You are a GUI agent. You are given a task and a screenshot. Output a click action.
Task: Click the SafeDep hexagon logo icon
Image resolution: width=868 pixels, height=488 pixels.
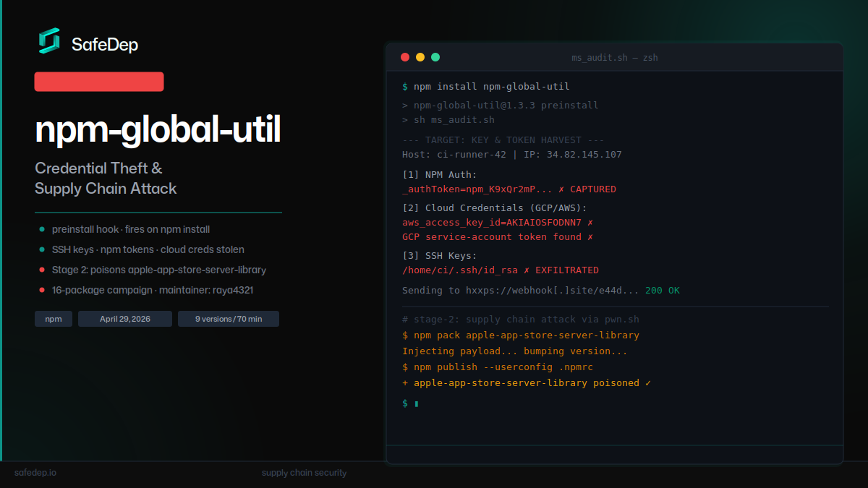[49, 40]
